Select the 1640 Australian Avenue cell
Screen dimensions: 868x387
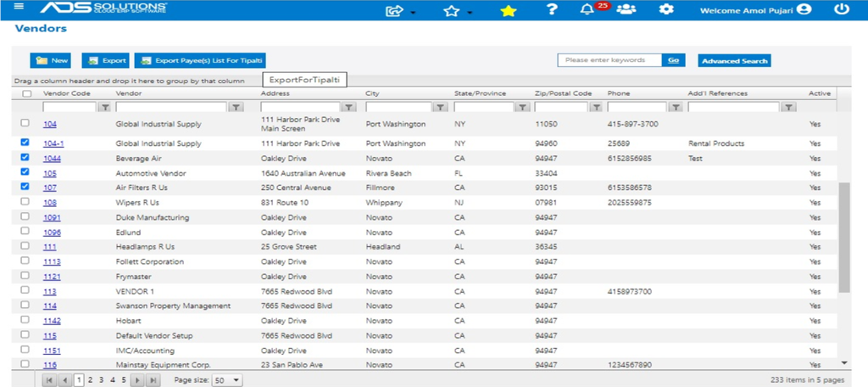[x=303, y=173]
